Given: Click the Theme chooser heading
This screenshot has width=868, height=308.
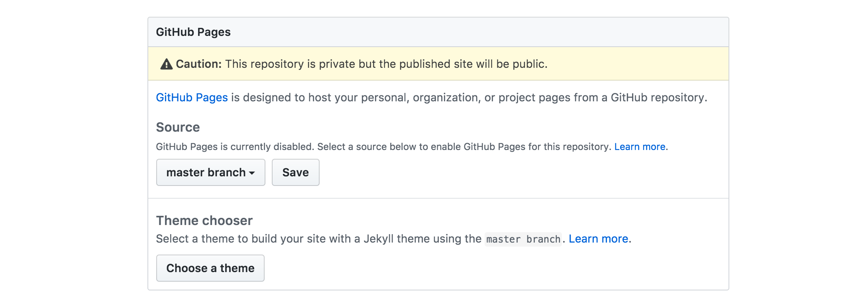Looking at the screenshot, I should 204,221.
